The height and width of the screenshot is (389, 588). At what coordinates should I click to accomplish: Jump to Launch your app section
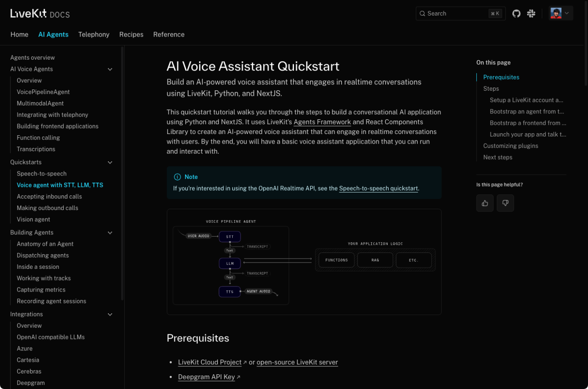click(528, 134)
